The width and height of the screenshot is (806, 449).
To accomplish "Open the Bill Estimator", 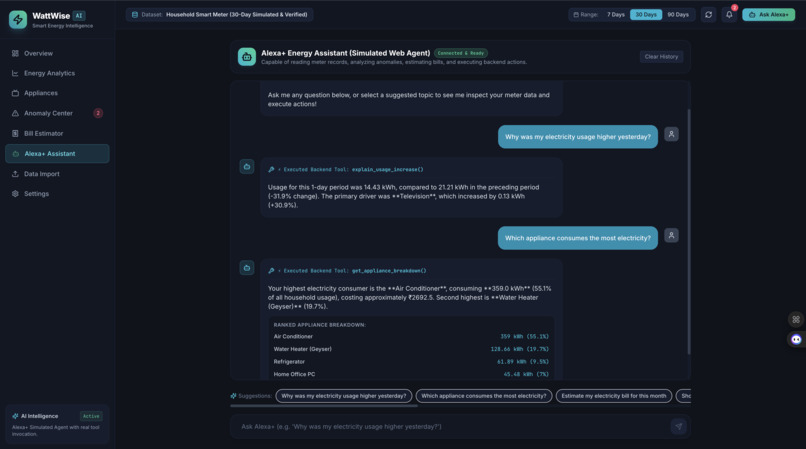I will pyautogui.click(x=57, y=134).
